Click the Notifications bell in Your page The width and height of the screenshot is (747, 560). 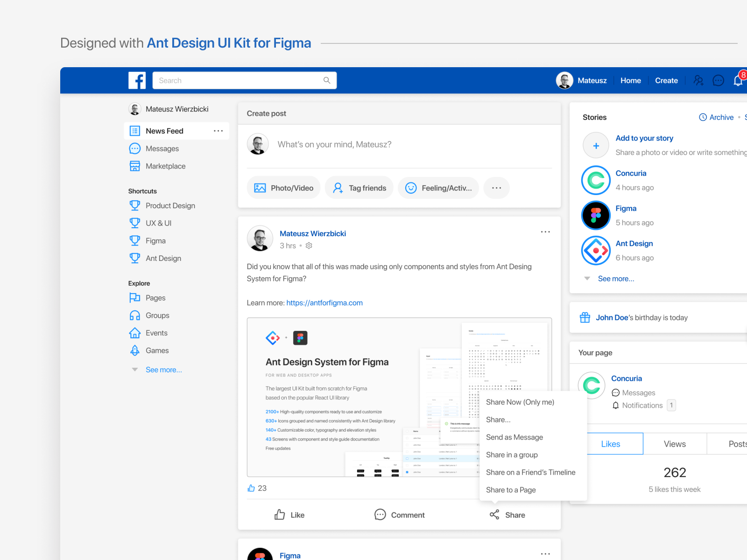click(x=616, y=406)
